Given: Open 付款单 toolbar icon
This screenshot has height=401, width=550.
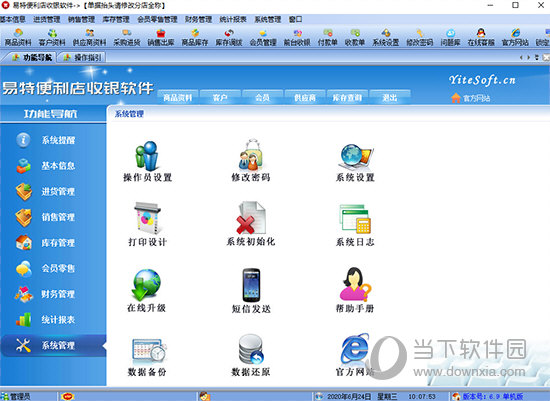Looking at the screenshot, I should 327,38.
